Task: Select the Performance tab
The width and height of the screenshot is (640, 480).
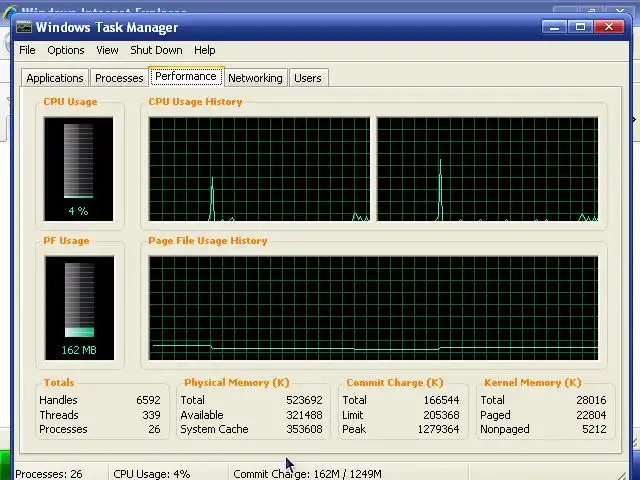Action: (x=186, y=76)
